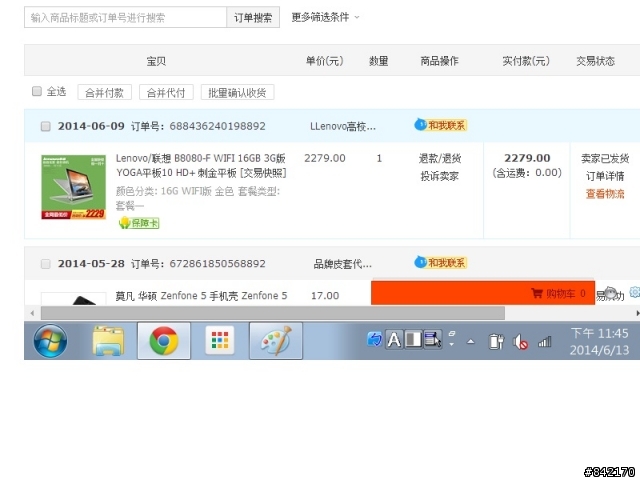Open the Lenovo YOGA tablet product thumbnail
This screenshot has height=480, width=640.
(73, 187)
